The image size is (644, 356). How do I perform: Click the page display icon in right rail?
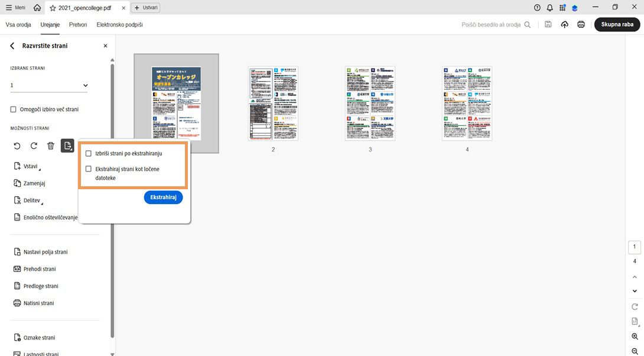[635, 322]
